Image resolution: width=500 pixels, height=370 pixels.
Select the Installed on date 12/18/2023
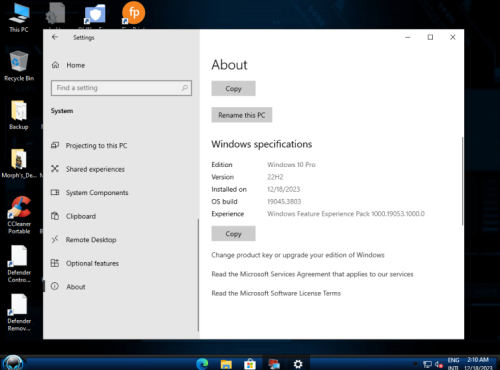pyautogui.click(x=284, y=189)
